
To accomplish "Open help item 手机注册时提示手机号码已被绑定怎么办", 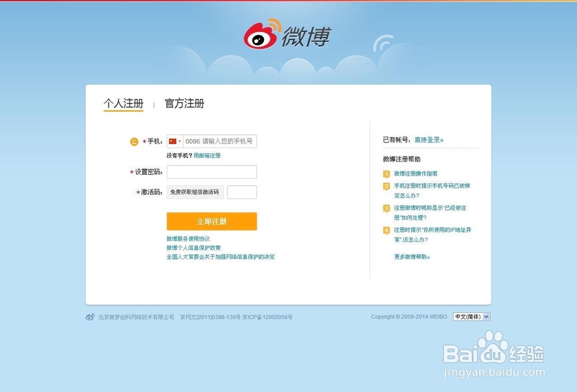I will 432,190.
